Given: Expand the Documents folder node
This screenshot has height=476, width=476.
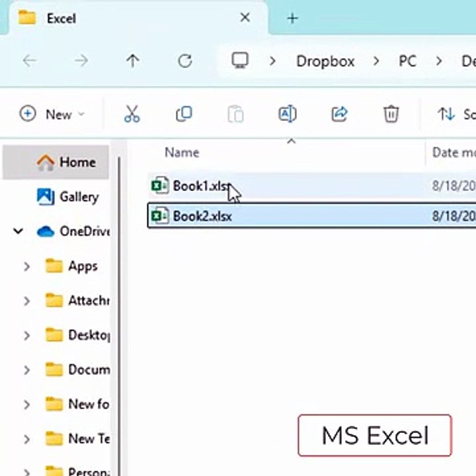Looking at the screenshot, I should tap(26, 370).
